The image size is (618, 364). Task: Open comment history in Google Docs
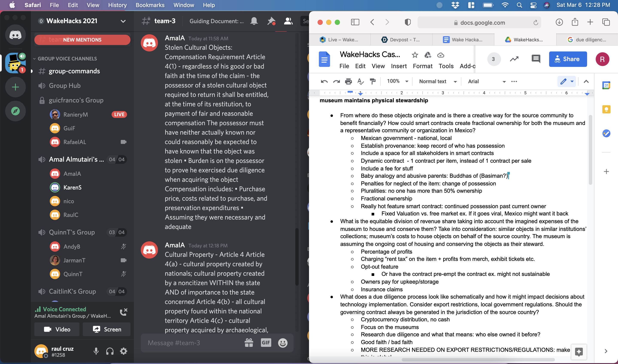[536, 59]
